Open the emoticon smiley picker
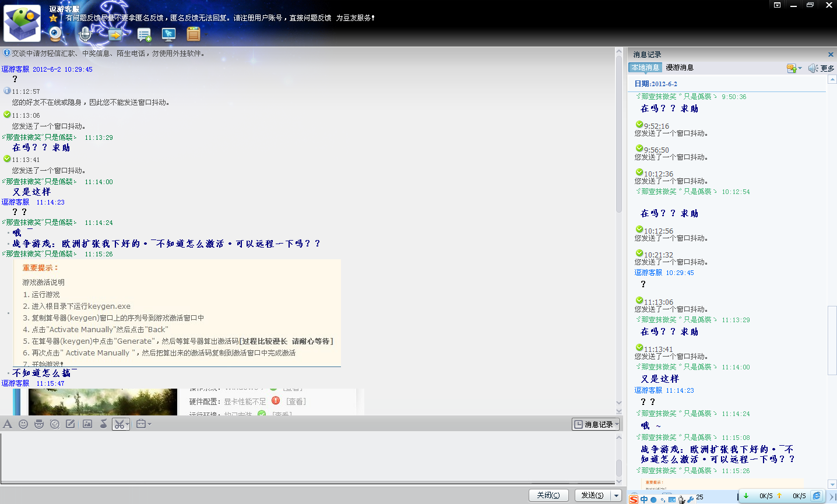The image size is (837, 504). click(x=23, y=424)
